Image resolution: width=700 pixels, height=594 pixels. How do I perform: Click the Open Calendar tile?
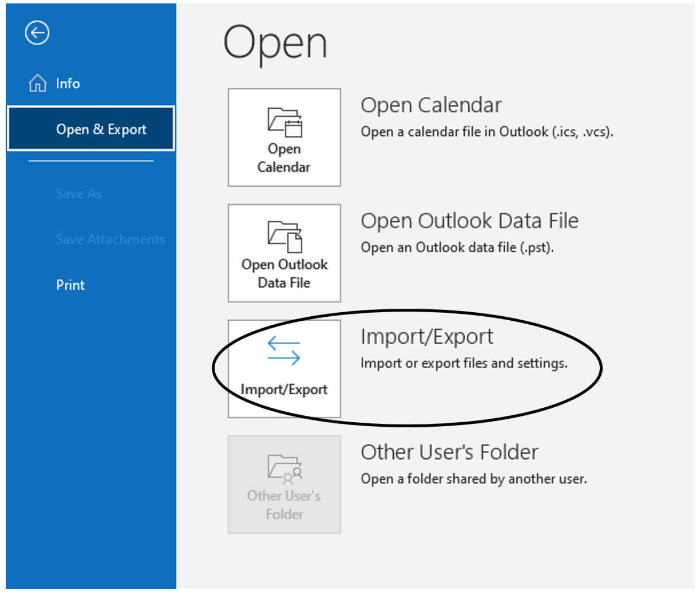pyautogui.click(x=284, y=137)
